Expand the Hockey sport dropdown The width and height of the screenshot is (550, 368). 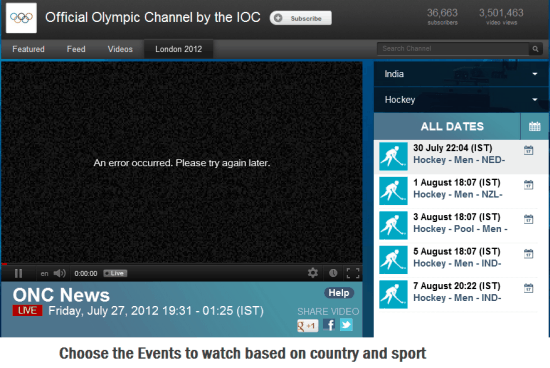click(x=461, y=100)
